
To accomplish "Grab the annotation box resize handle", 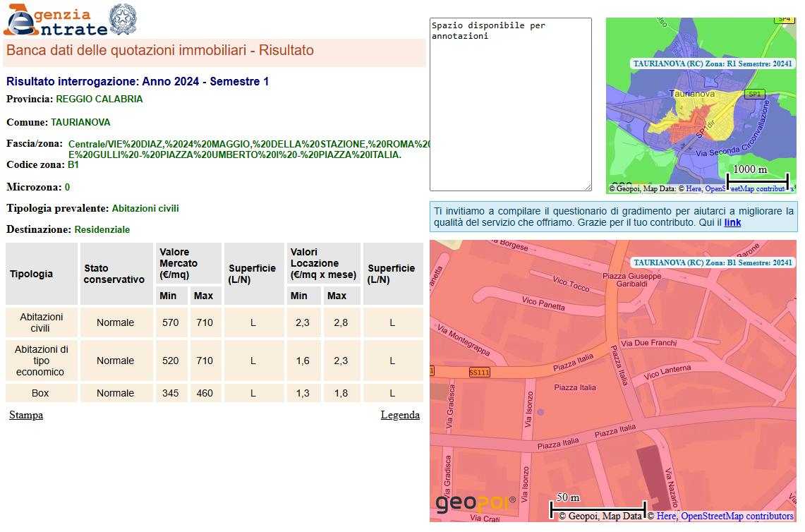I will coord(587,186).
